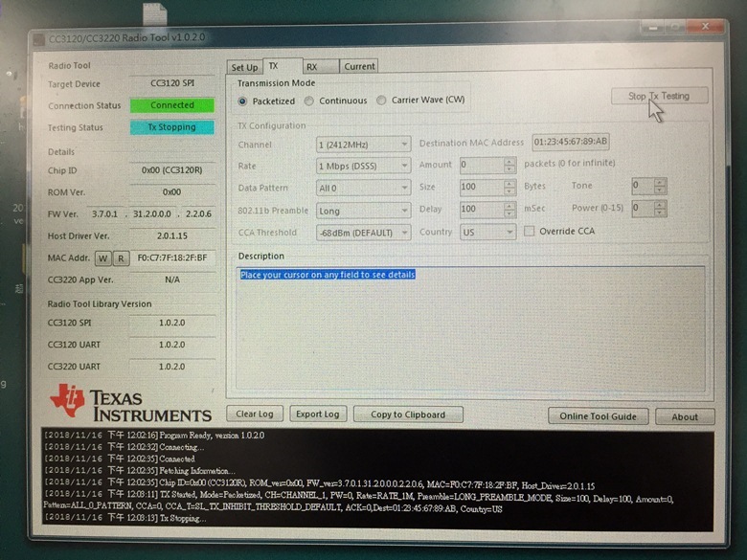The image size is (747, 560).
Task: Click the Export Log button
Action: [318, 414]
